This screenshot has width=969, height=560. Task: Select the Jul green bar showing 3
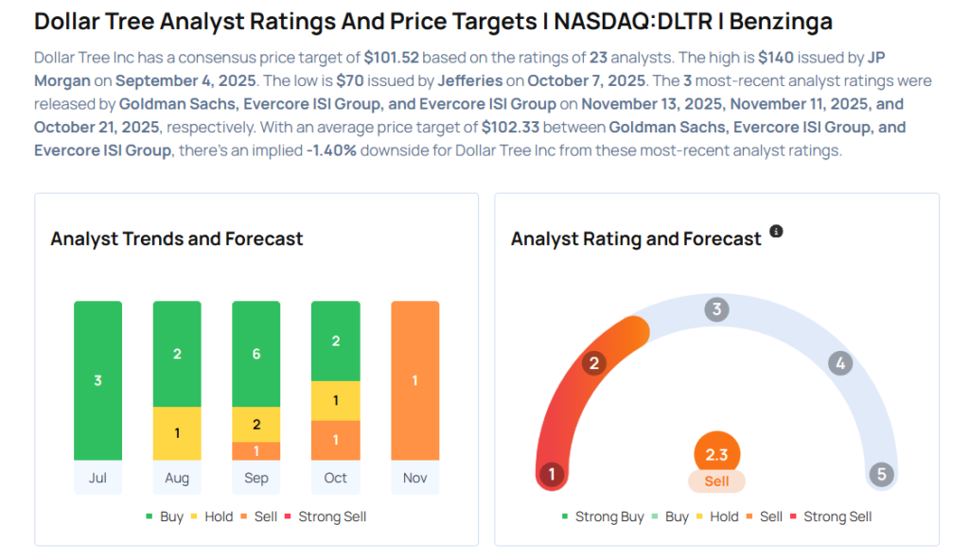tap(97, 380)
